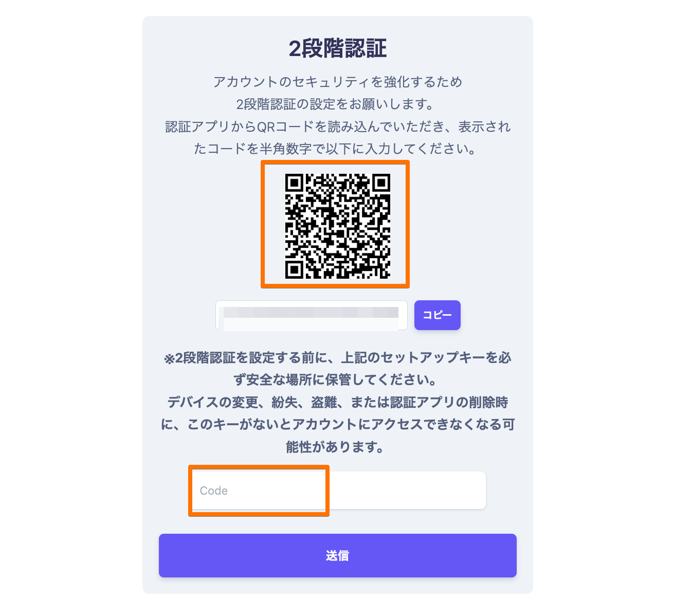Click the コピー button
Screen dimensions: 692x616
coord(437,315)
